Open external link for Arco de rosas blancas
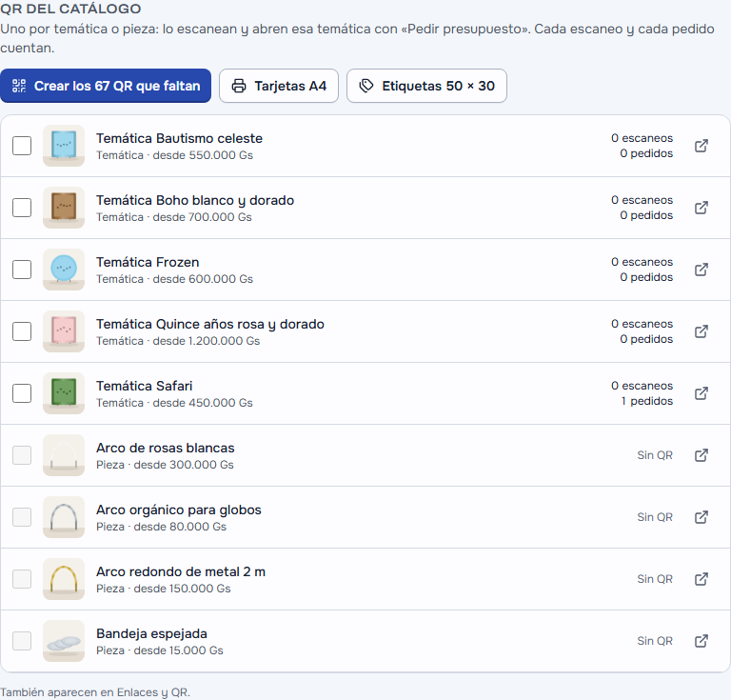 coord(701,455)
